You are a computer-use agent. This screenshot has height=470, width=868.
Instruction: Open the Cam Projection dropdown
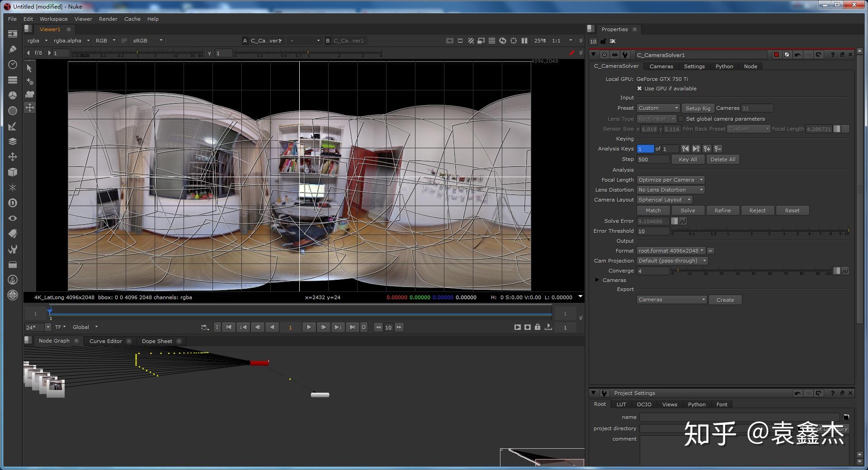[672, 261]
